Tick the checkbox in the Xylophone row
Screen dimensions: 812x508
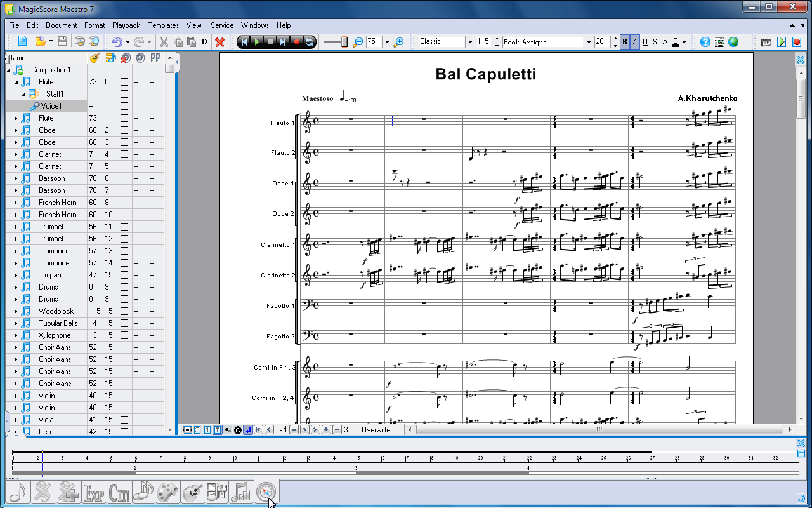124,335
